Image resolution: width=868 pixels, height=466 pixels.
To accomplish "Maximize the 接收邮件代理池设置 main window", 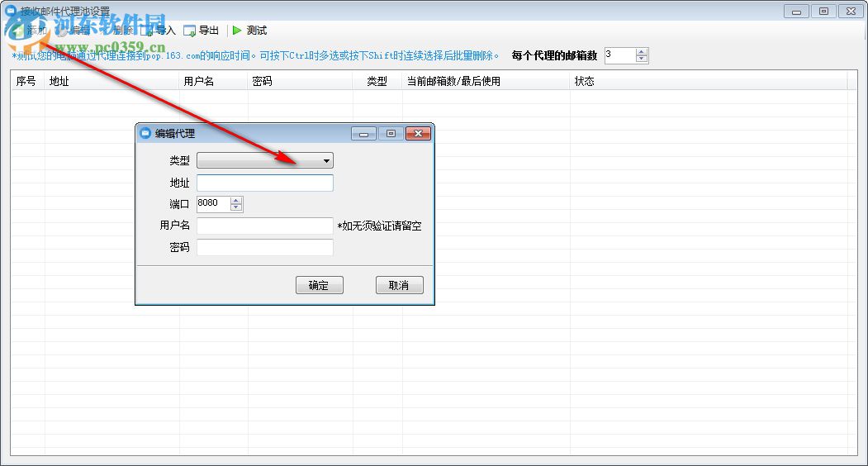I will 823,11.
